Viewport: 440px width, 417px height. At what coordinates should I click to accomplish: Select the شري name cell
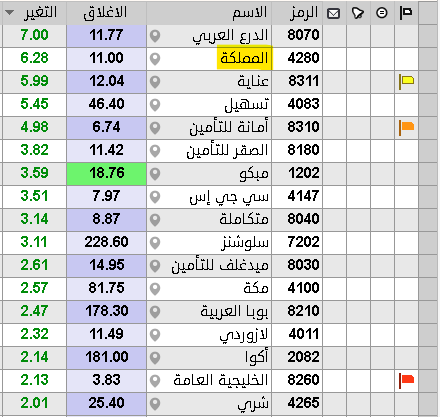209,404
